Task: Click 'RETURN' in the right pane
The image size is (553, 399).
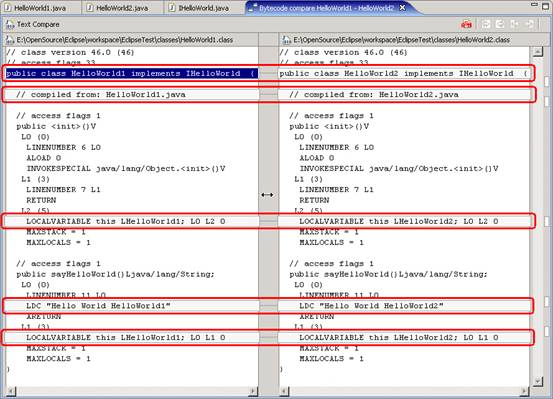Action: click(x=314, y=200)
